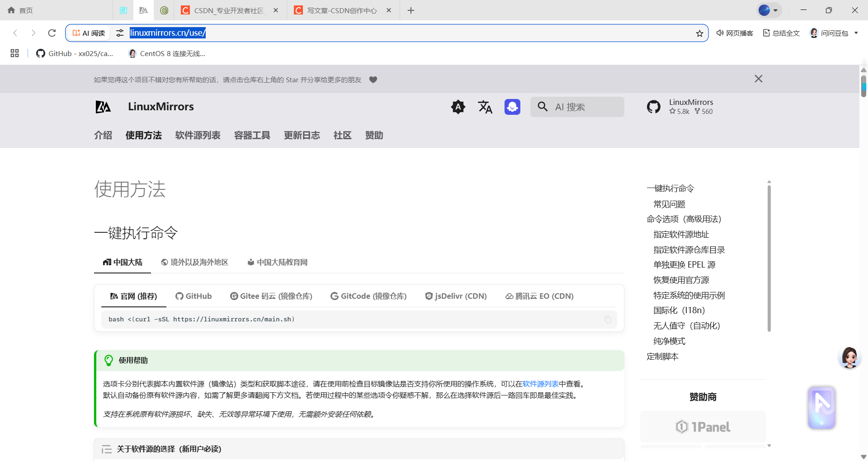This screenshot has width=868, height=461.
Task: Open CentOS 8 连接无线 bookmark
Action: click(167, 53)
